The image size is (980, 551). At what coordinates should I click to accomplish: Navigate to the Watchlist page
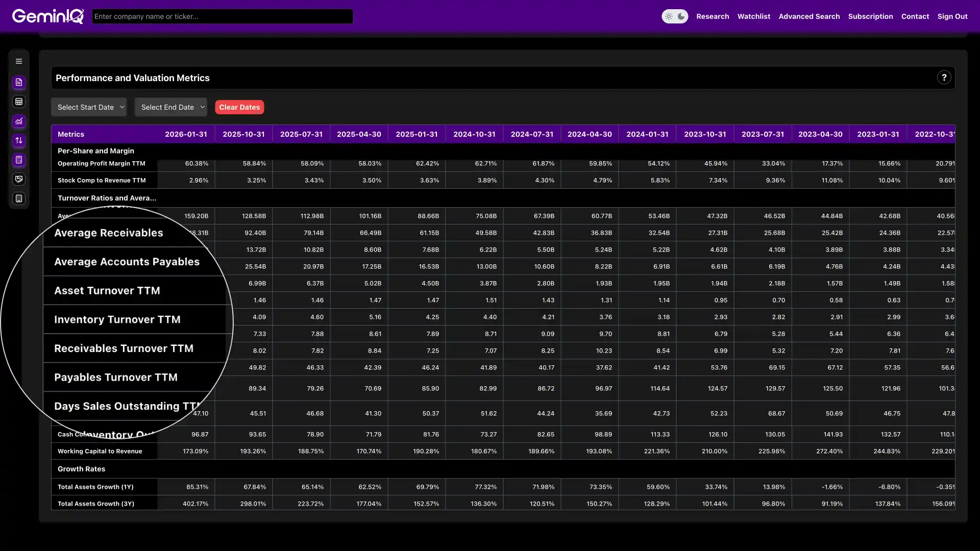click(754, 16)
